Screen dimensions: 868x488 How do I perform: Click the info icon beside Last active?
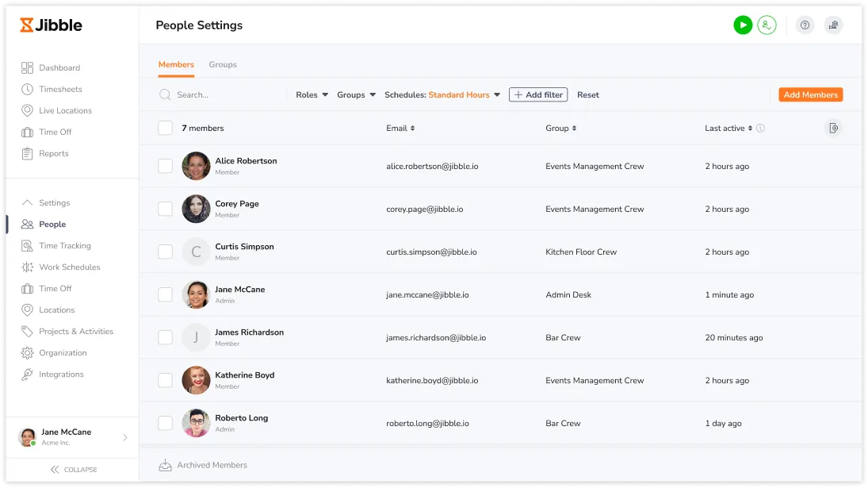coord(760,129)
